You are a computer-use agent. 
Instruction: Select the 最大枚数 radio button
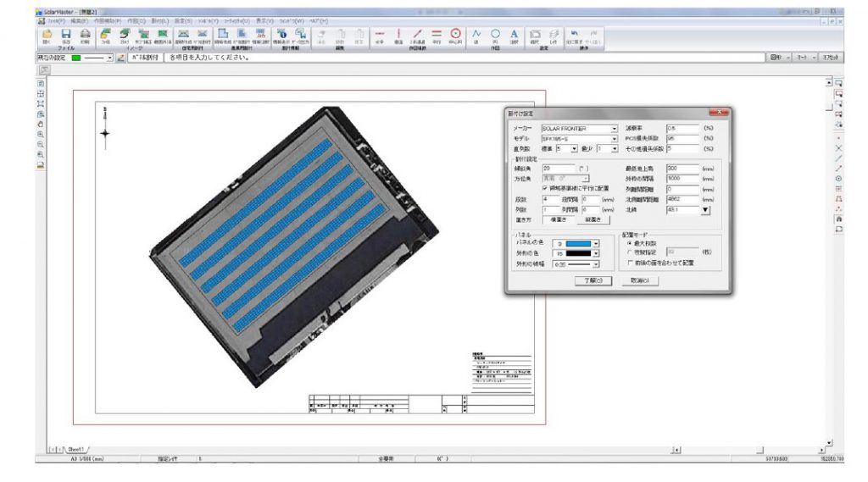click(630, 243)
